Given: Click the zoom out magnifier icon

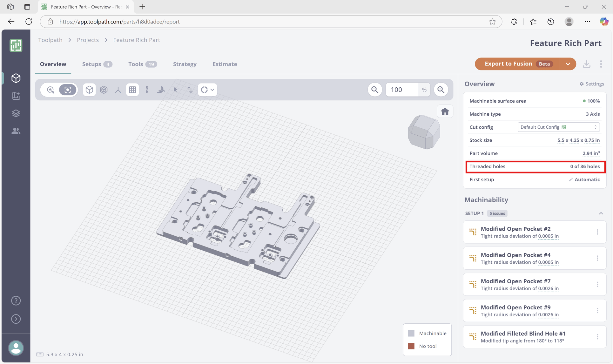Looking at the screenshot, I should tap(375, 90).
